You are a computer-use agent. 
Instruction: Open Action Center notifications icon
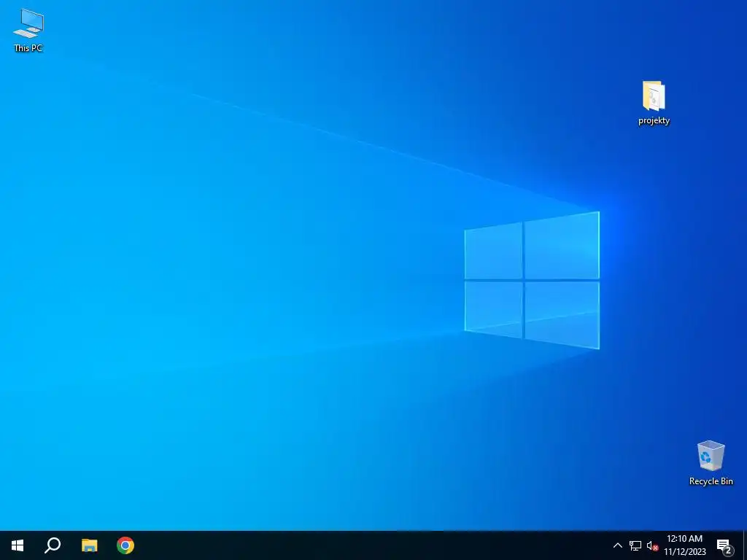click(724, 546)
